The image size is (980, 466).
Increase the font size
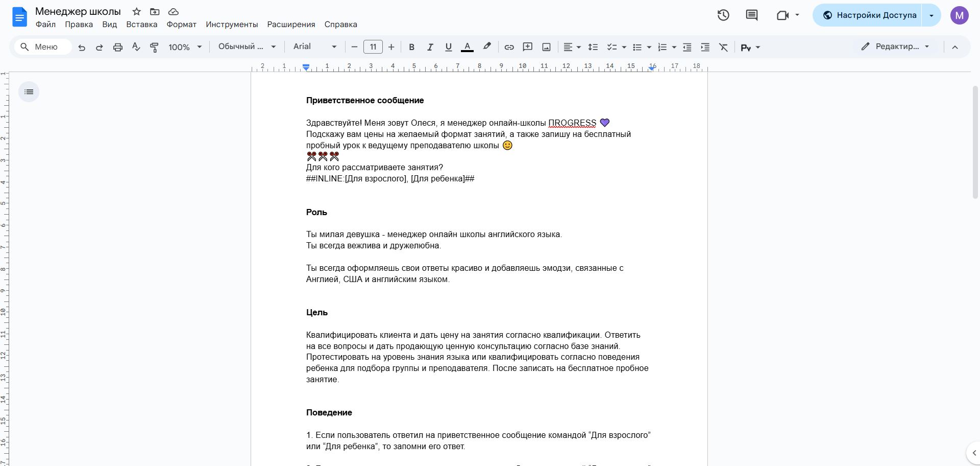[x=391, y=47]
